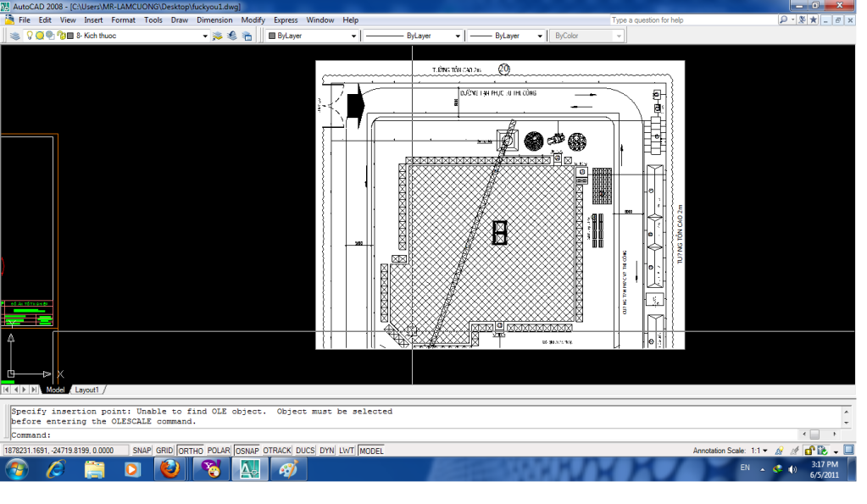867x504 pixels.
Task: Click the toolbar/window lock padlock icon
Action: pos(809,451)
